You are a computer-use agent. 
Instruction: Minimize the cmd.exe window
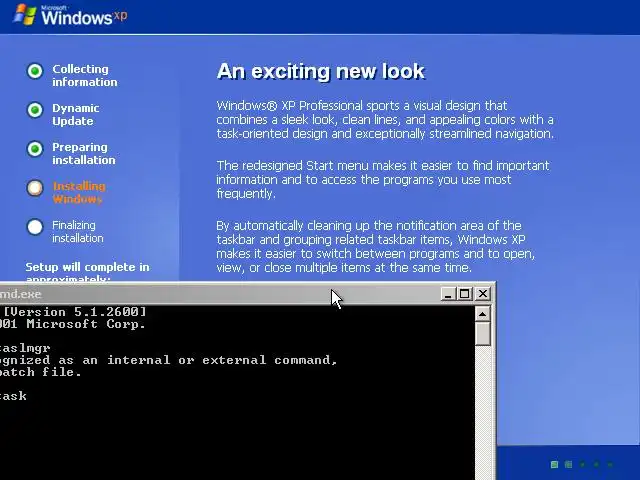(448, 293)
